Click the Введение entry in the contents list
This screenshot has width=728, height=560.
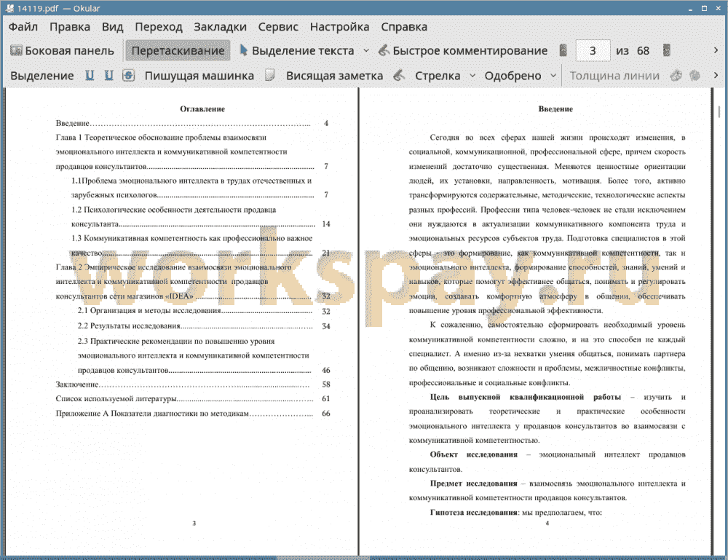(x=193, y=123)
